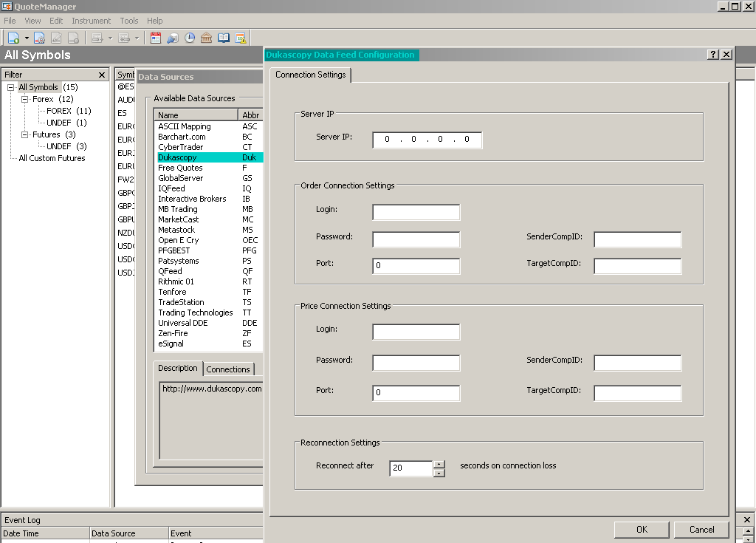Viewport: 756px width, 543px height.
Task: Click the Server IP address field
Action: click(x=427, y=140)
